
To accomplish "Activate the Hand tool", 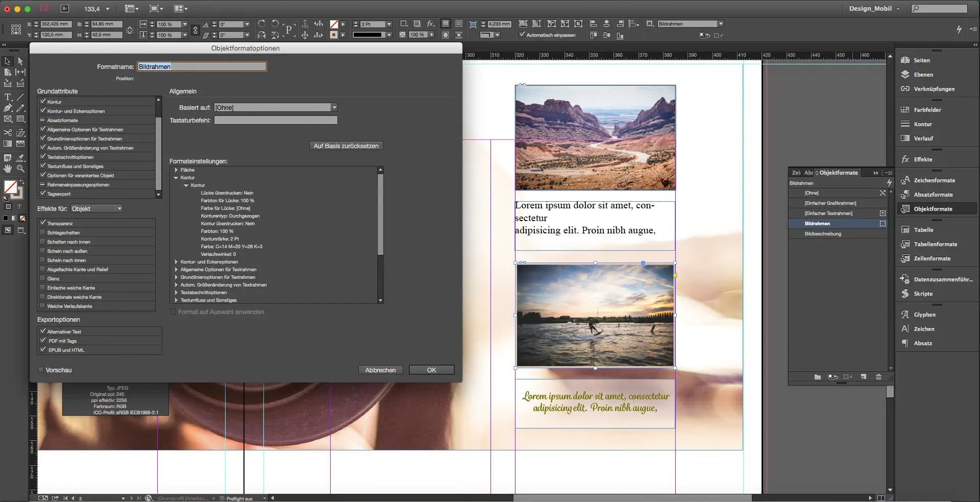I will click(x=8, y=169).
